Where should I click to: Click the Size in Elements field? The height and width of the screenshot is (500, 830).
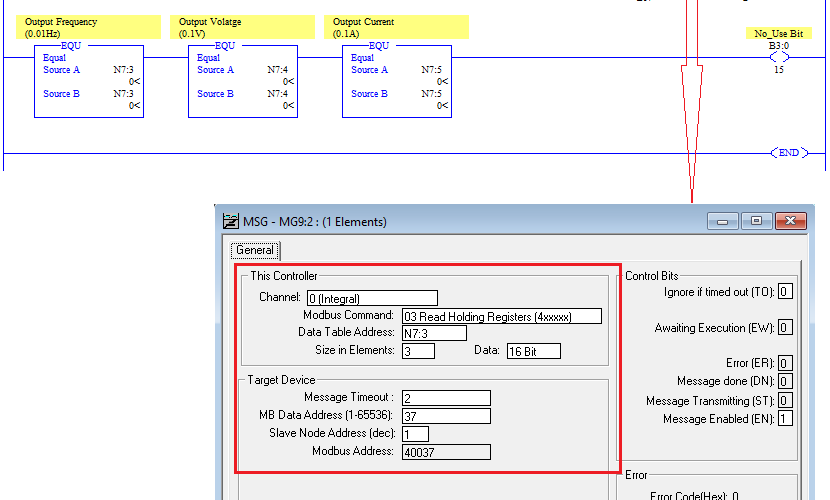418,351
